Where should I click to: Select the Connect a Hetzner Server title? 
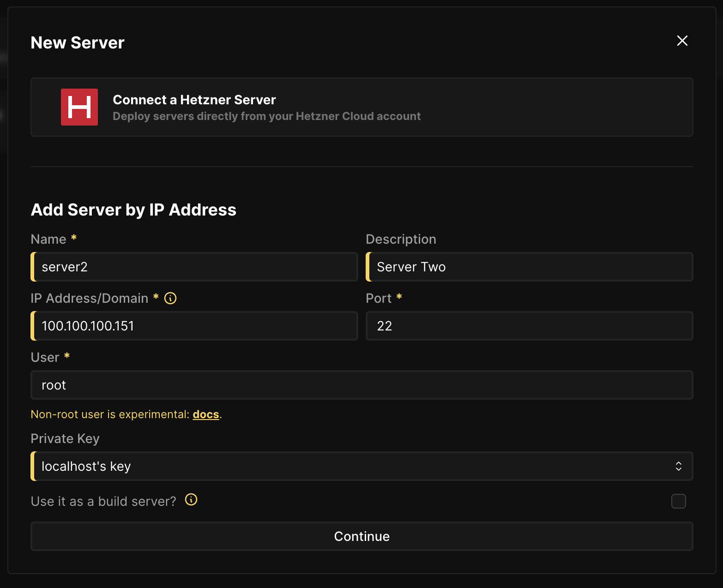[194, 100]
